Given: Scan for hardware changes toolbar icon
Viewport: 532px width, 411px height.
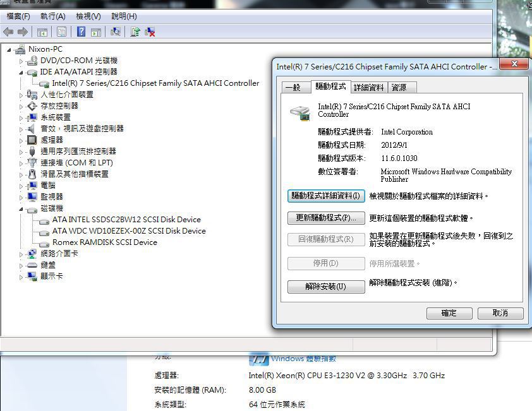Looking at the screenshot, I should click(x=116, y=32).
